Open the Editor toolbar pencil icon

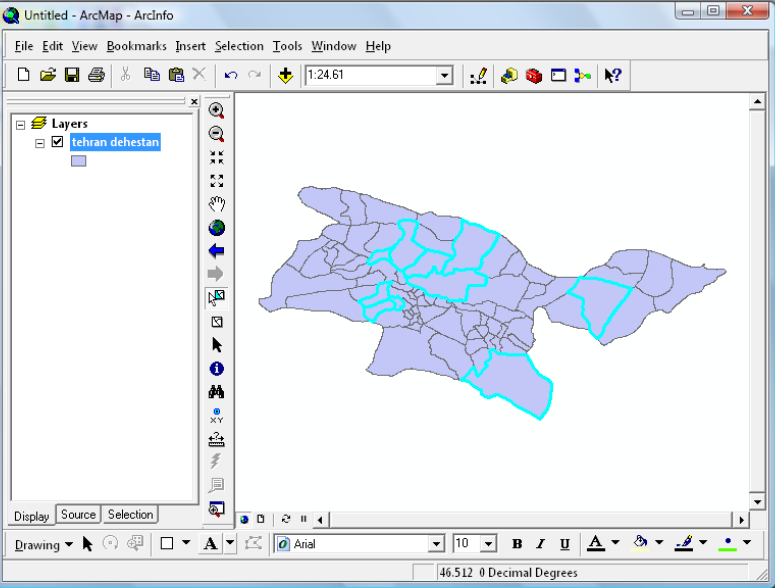point(478,76)
